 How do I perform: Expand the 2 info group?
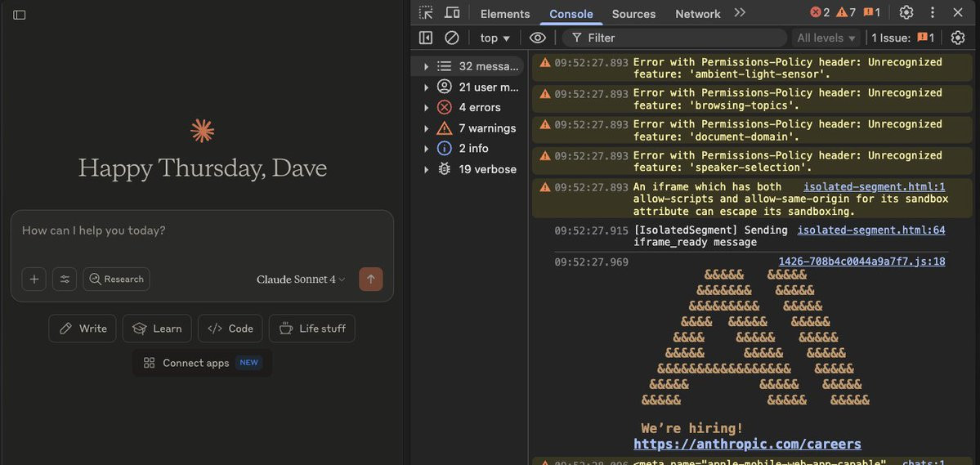pos(427,149)
